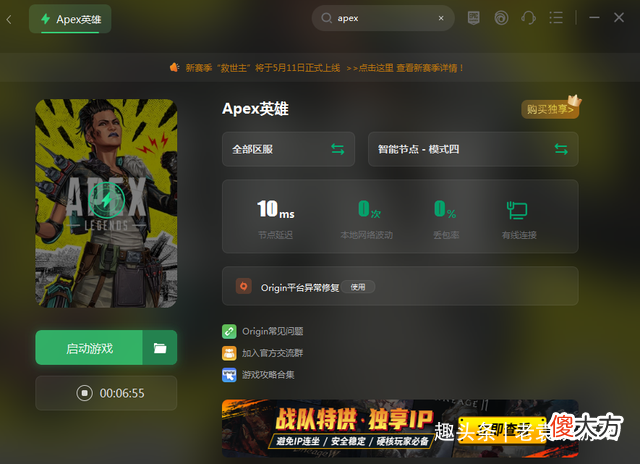The height and width of the screenshot is (464, 640).
Task: Click lightning icon in Apex英雄 tab
Action: (46, 19)
